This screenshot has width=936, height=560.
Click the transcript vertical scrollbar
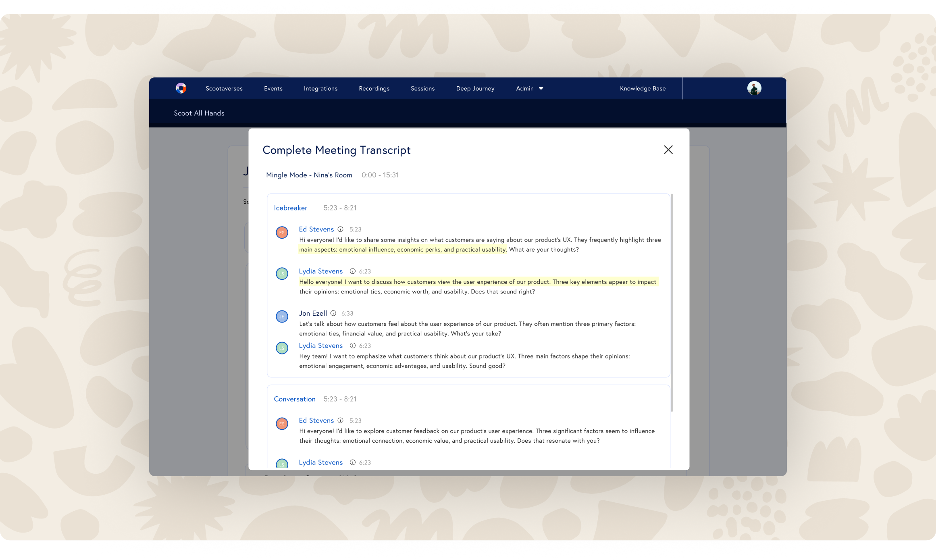coord(672,302)
